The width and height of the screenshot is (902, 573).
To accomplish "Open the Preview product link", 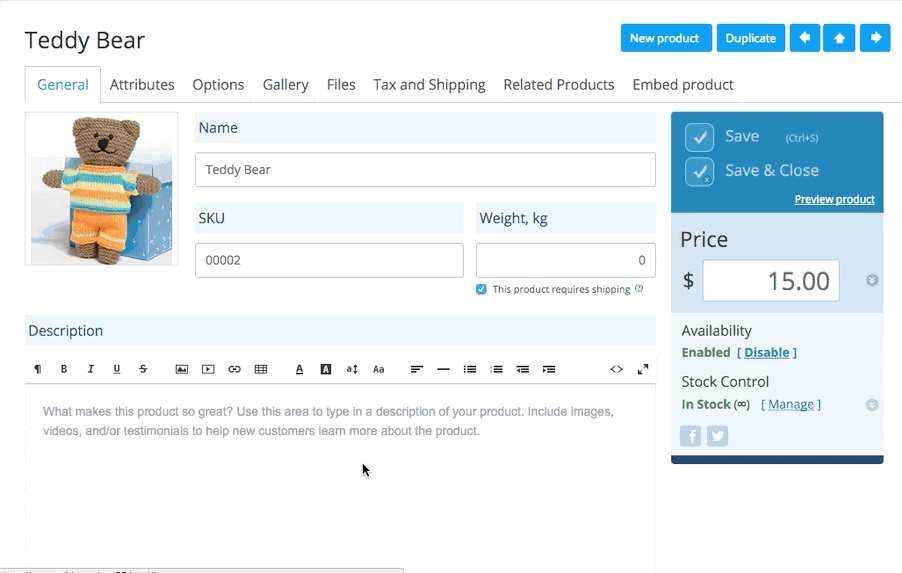I will pos(835,199).
